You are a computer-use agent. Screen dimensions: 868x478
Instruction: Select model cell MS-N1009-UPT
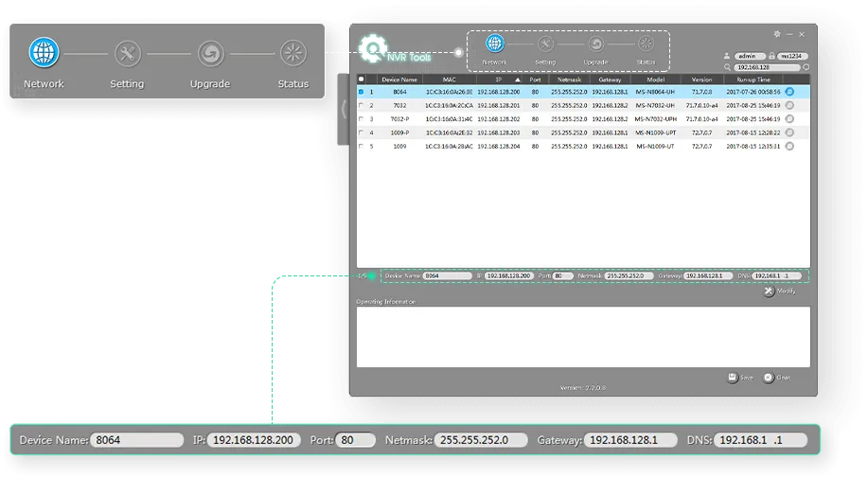(655, 133)
